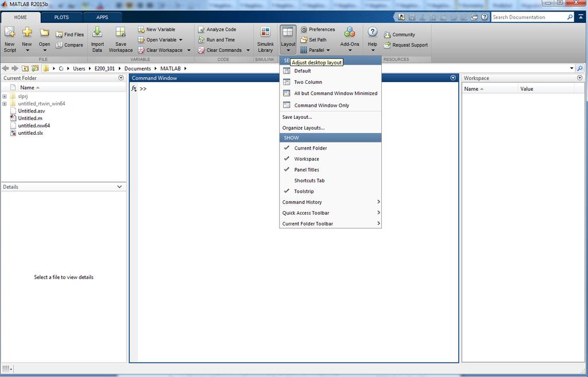Click the Open folder icon

[x=44, y=32]
